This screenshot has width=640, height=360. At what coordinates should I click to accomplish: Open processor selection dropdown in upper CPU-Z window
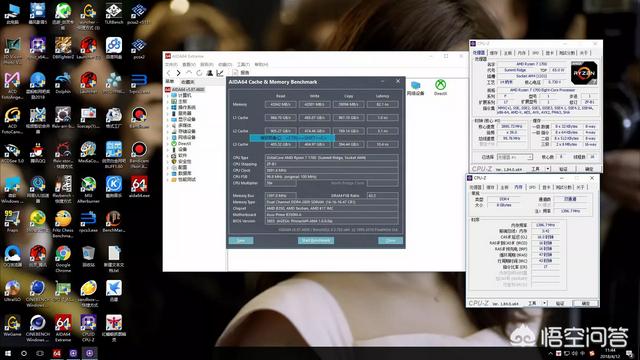(x=515, y=157)
